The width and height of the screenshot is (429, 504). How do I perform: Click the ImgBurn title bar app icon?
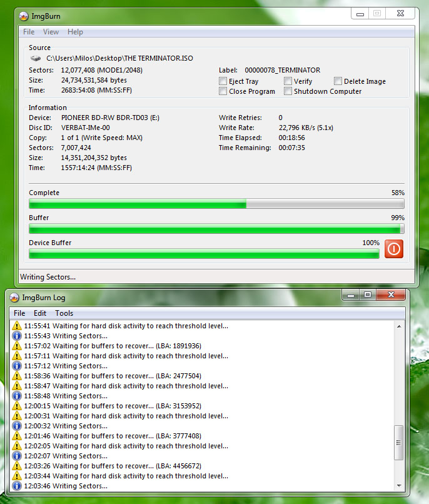pos(24,16)
